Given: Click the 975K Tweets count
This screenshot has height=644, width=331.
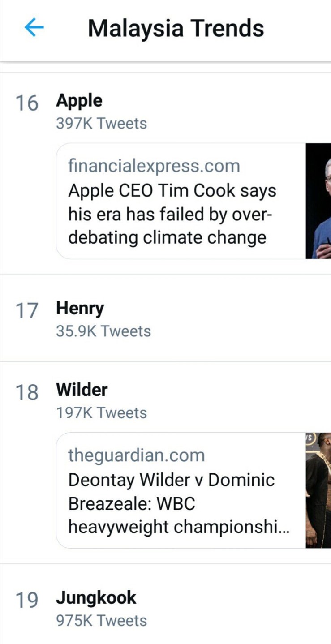Looking at the screenshot, I should coord(101,621).
